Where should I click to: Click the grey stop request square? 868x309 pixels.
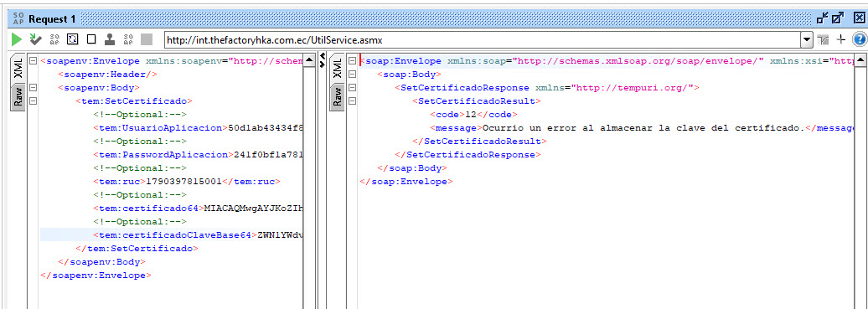146,39
